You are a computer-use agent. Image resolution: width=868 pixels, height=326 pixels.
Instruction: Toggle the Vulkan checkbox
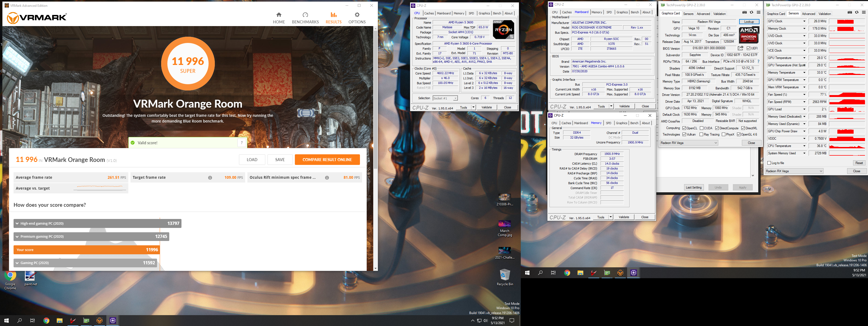tap(684, 134)
